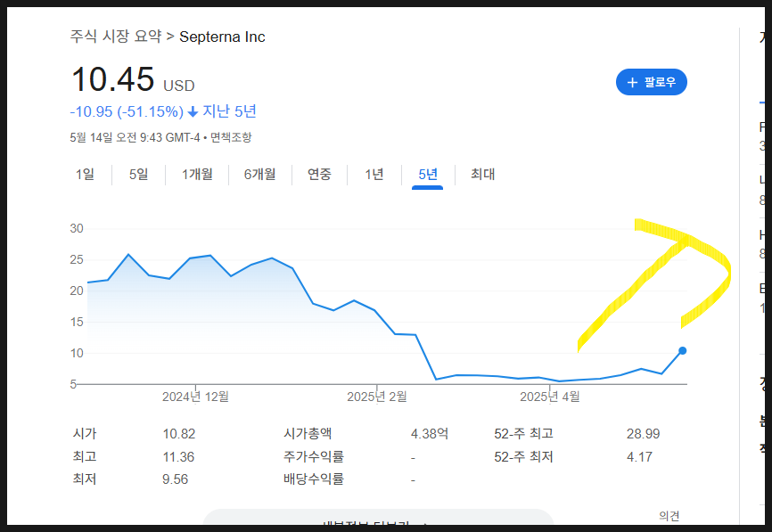This screenshot has height=532, width=772.
Task: Open the 주식 시장 요약 breadcrumb link
Action: tap(116, 37)
